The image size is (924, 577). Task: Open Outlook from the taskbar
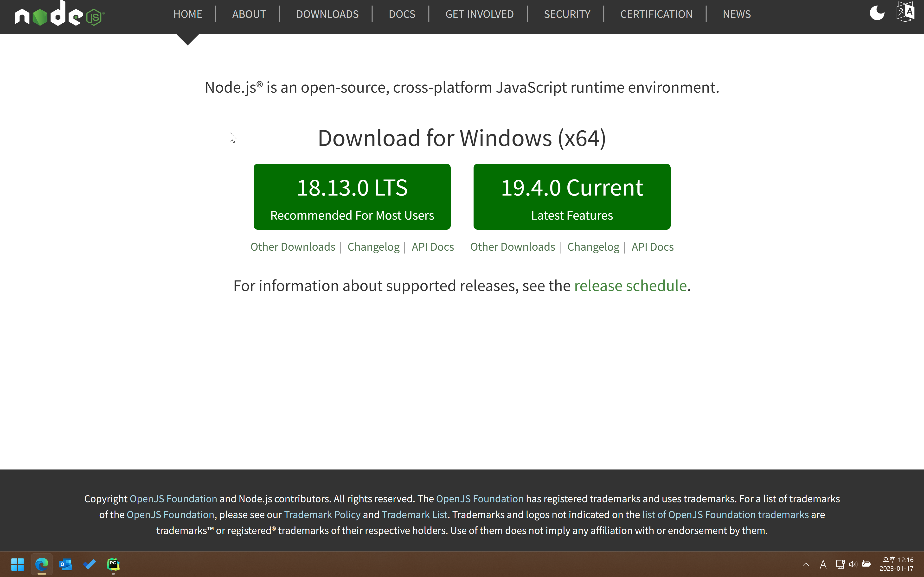tap(66, 564)
